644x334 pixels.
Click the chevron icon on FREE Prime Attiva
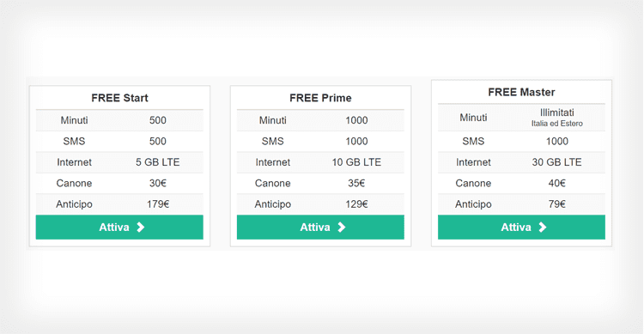341,228
